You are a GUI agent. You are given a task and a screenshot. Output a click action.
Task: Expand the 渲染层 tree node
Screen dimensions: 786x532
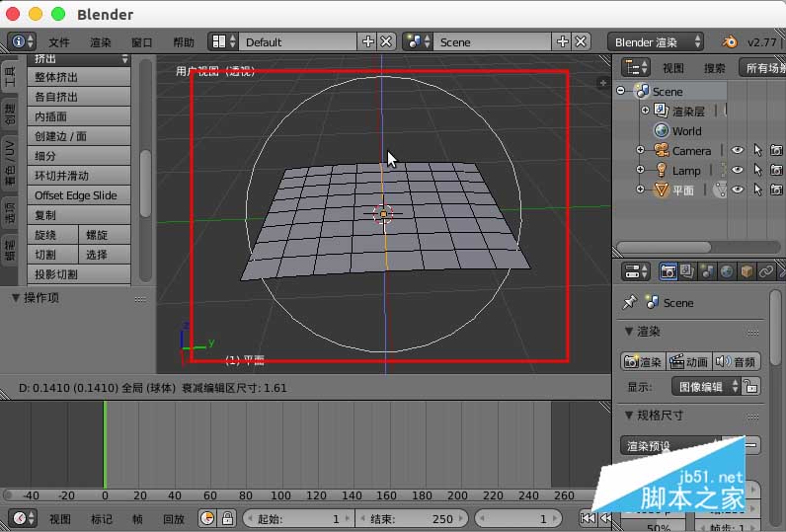[x=645, y=111]
